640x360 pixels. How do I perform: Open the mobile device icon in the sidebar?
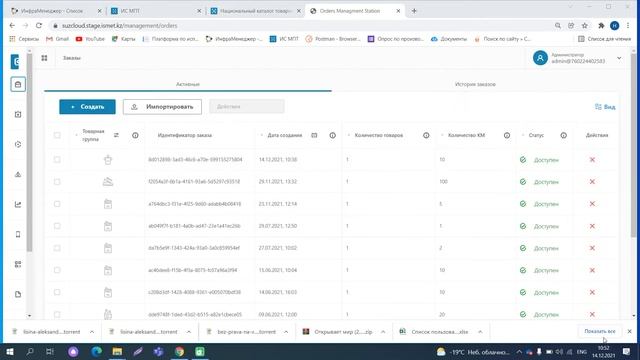(18, 234)
